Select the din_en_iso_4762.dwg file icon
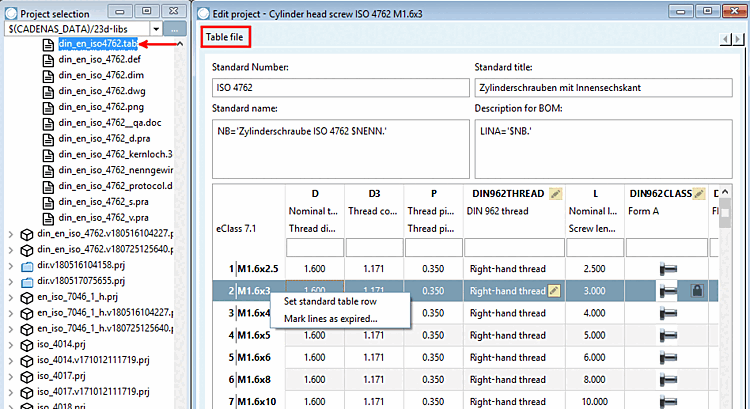750x409 pixels. [48, 92]
